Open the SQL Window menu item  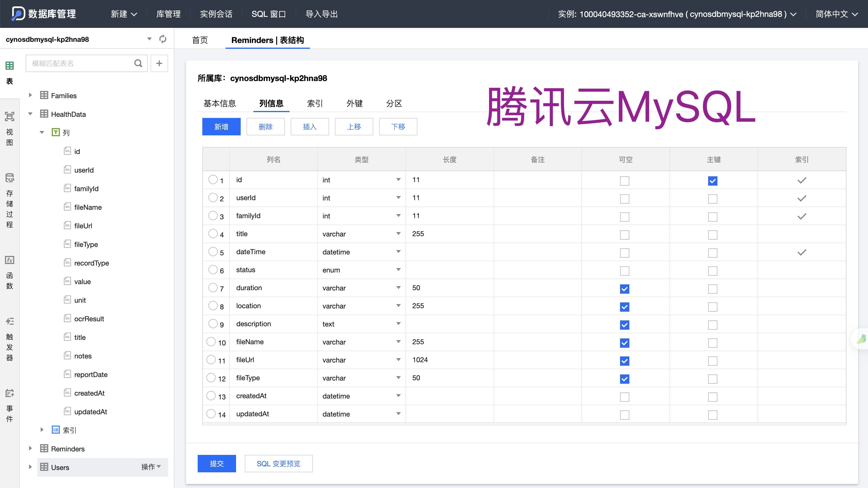tap(269, 14)
